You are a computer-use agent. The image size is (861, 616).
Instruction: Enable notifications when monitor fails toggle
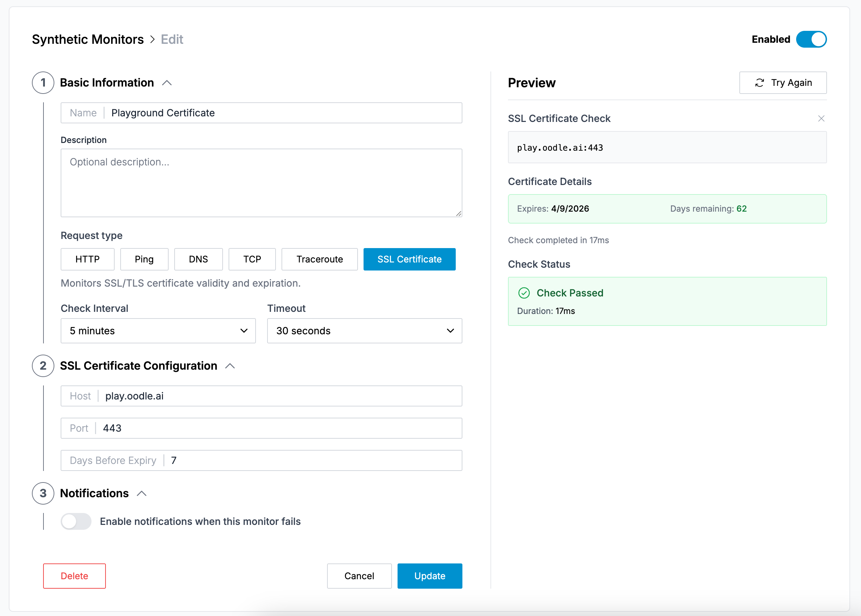(76, 521)
